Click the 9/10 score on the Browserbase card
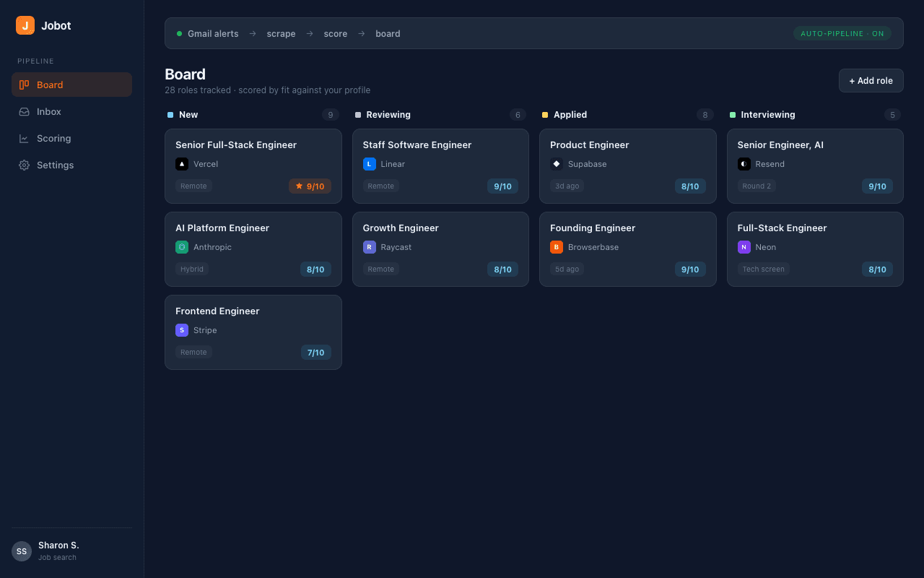Screen dimensions: 924x578 tap(690, 269)
